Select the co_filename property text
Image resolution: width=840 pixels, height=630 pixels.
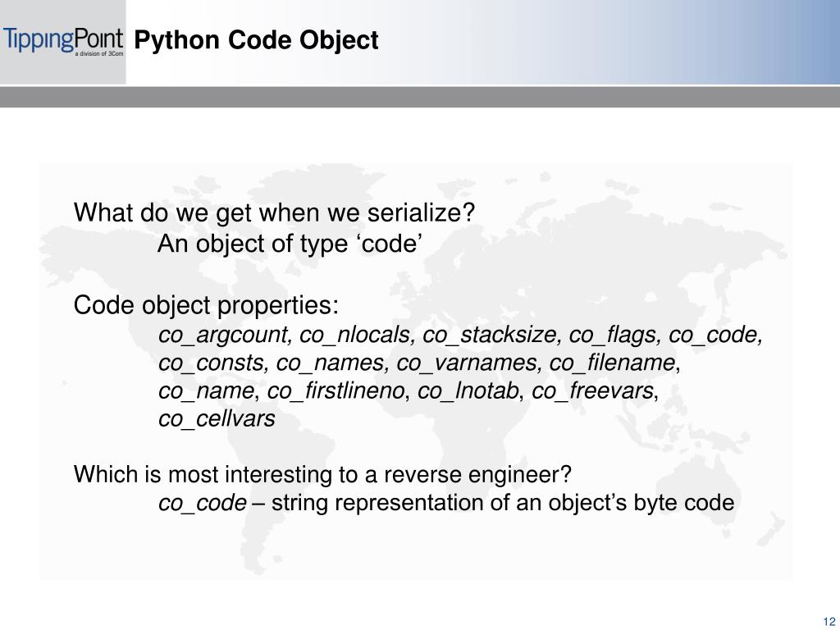point(612,363)
